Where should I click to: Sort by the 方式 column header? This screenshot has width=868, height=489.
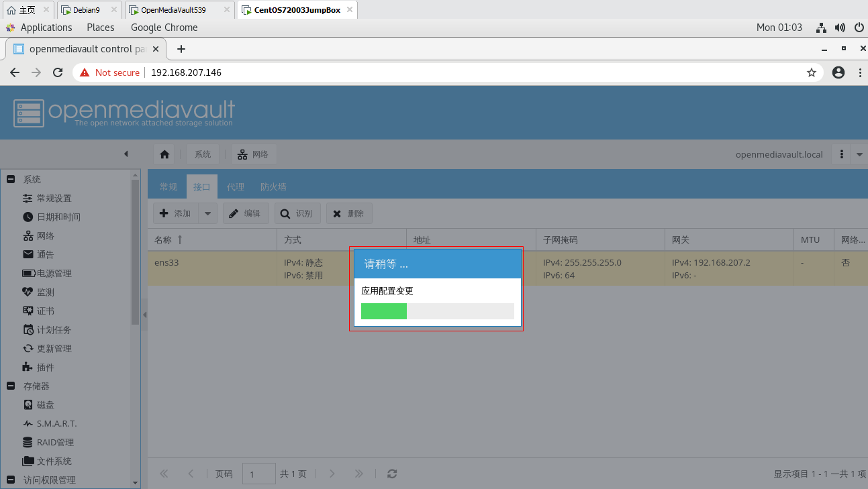coord(342,239)
